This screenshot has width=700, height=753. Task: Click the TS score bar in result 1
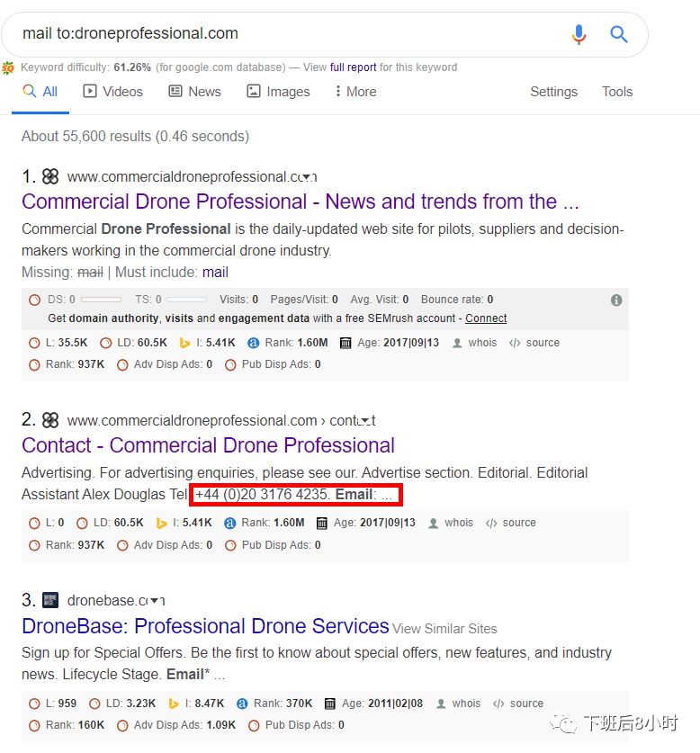(186, 300)
